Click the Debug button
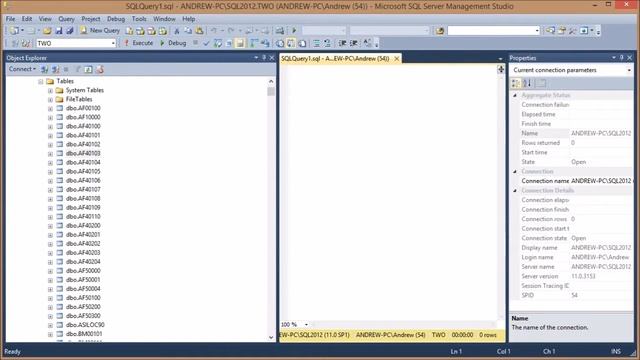 point(173,43)
